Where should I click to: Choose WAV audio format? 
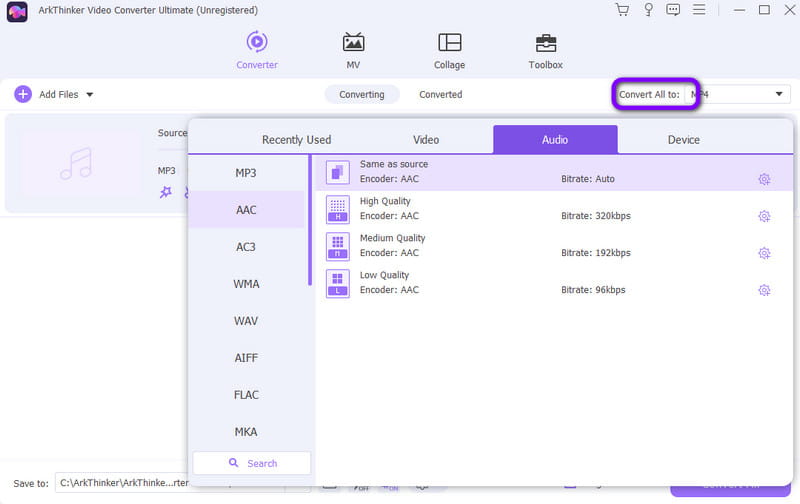(246, 321)
